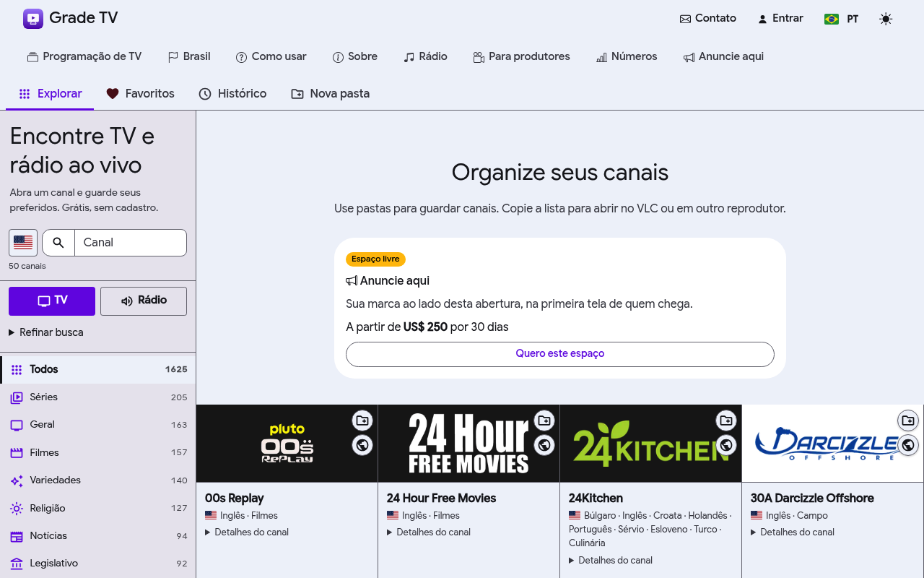Image resolution: width=924 pixels, height=578 pixels.
Task: Add 00s Replay to a folder
Action: point(362,420)
